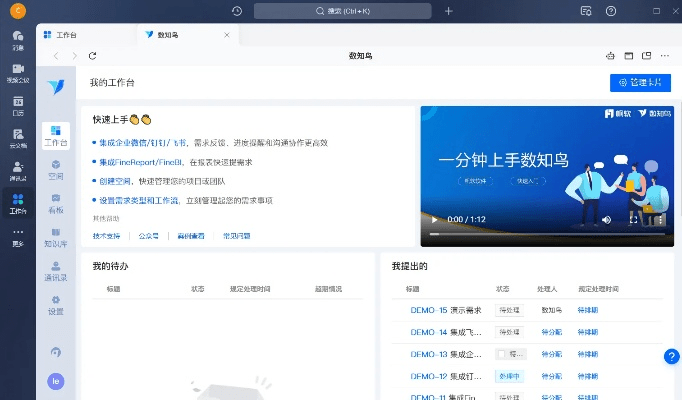The image size is (682, 400).
Task: Click the blue floating help button
Action: (672, 357)
